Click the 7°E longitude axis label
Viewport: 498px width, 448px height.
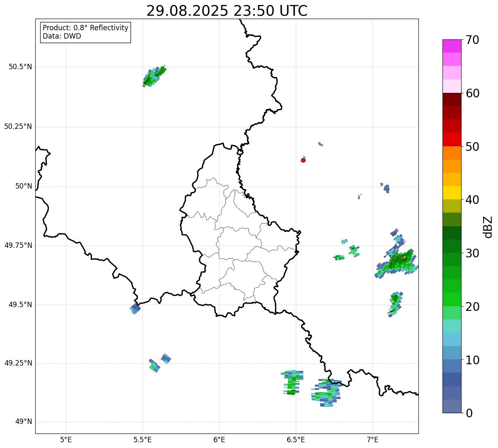click(373, 439)
